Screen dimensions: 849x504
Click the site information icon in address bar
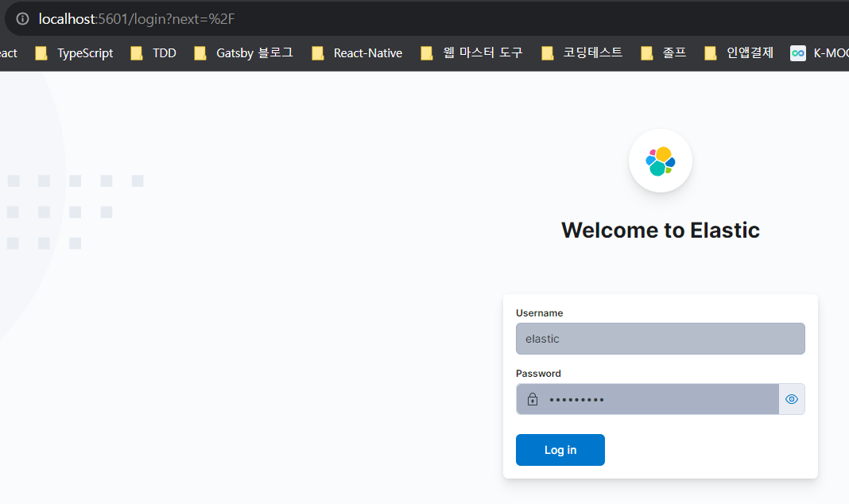tap(22, 18)
